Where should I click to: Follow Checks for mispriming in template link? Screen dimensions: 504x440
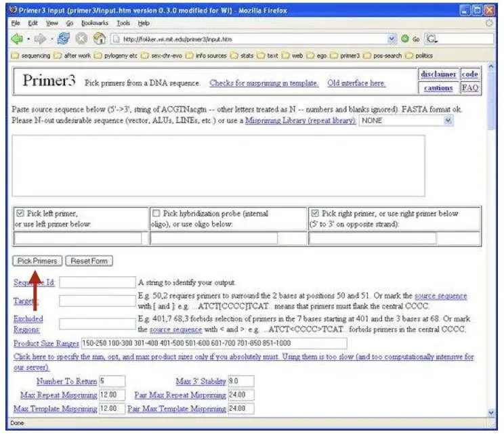(264, 83)
